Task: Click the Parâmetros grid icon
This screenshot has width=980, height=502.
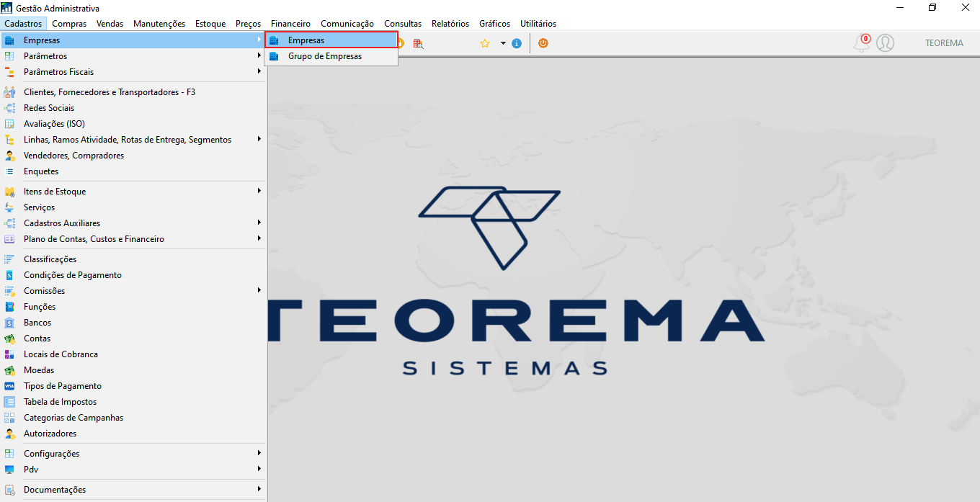Action: pyautogui.click(x=9, y=56)
